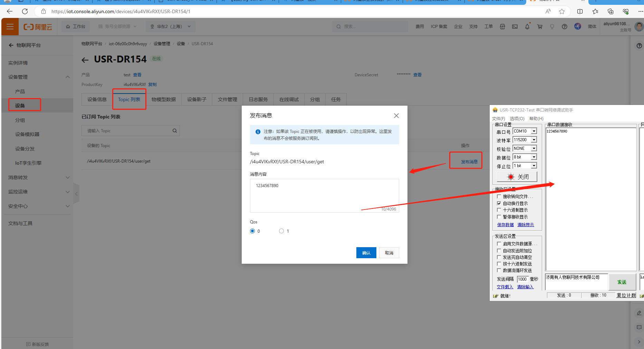This screenshot has width=644, height=349.
Task: Click the 清除显示 link
Action: (526, 225)
